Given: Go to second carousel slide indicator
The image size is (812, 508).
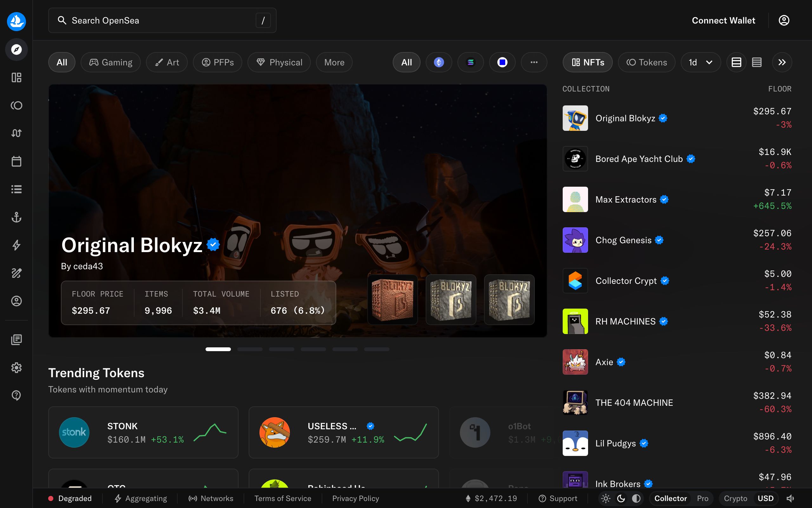Looking at the screenshot, I should pyautogui.click(x=250, y=349).
